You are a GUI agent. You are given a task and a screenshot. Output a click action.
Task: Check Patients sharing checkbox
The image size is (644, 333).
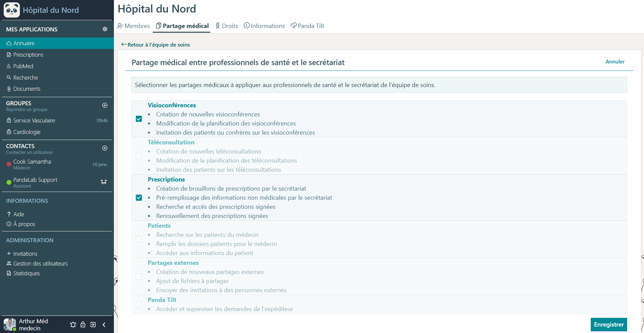tap(139, 239)
